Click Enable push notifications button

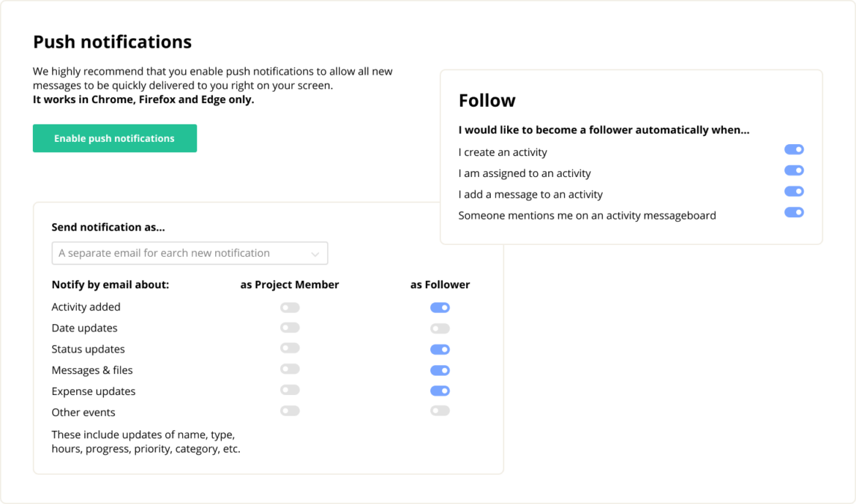(115, 138)
